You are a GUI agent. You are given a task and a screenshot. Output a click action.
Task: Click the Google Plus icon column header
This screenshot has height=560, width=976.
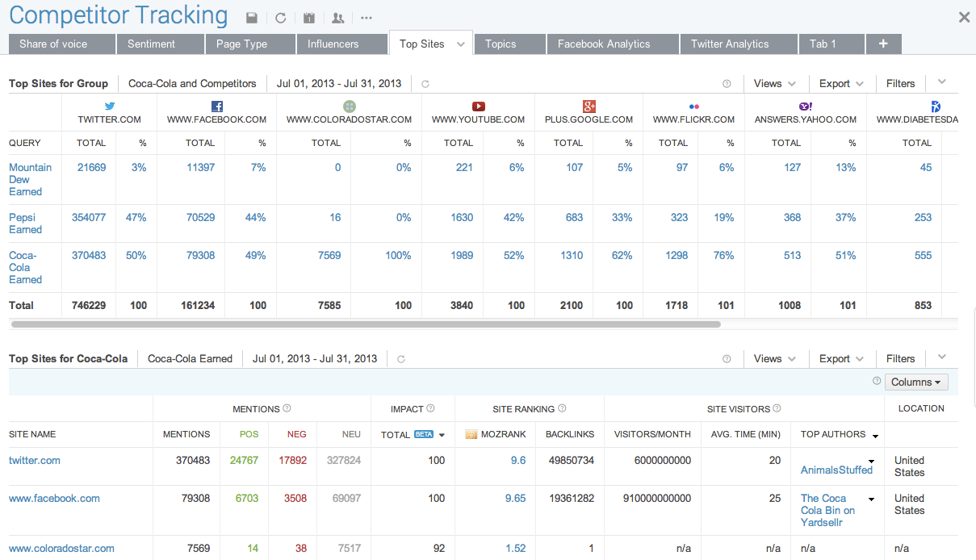589,106
